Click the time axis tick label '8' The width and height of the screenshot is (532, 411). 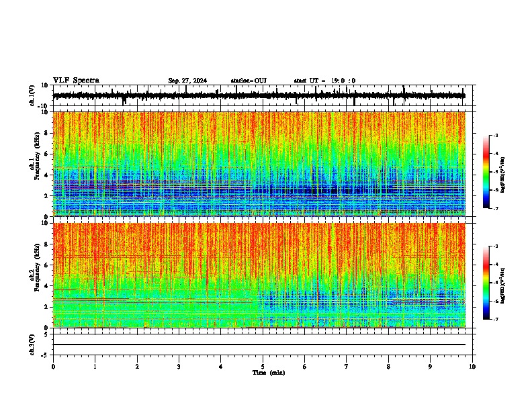point(388,367)
